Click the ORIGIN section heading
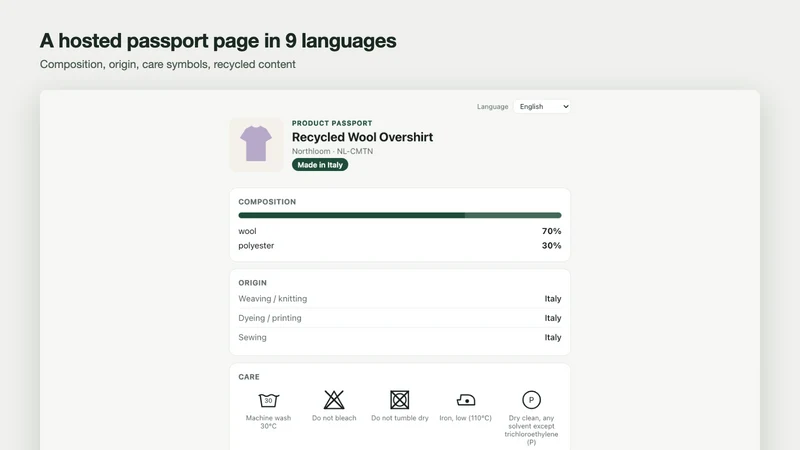800x450 pixels. [x=252, y=283]
